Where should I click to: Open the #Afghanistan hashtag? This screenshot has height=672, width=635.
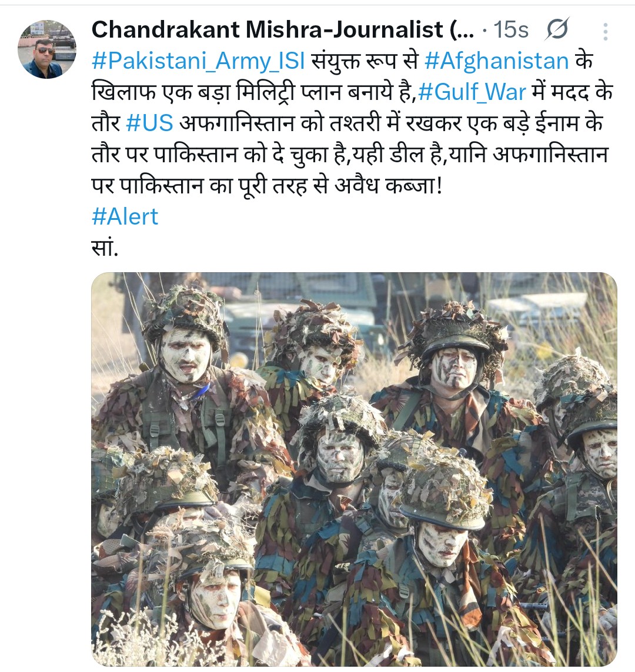[497, 61]
